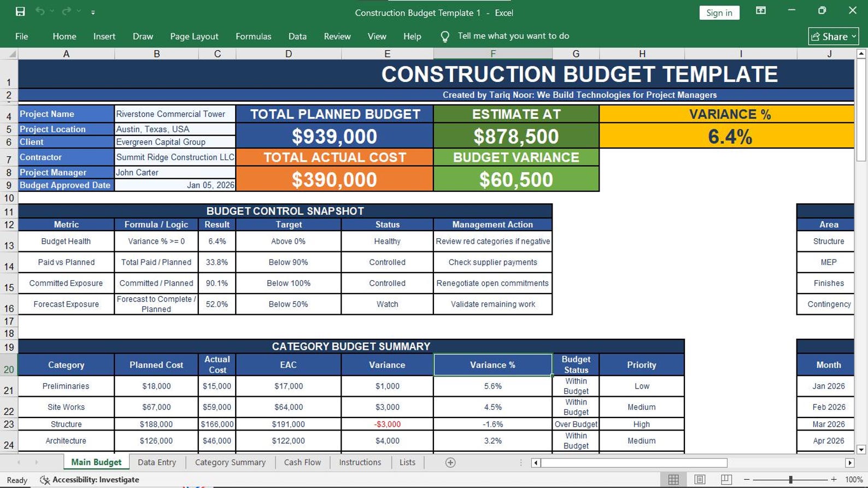
Task: Open the Home ribbon tab
Action: [x=64, y=36]
